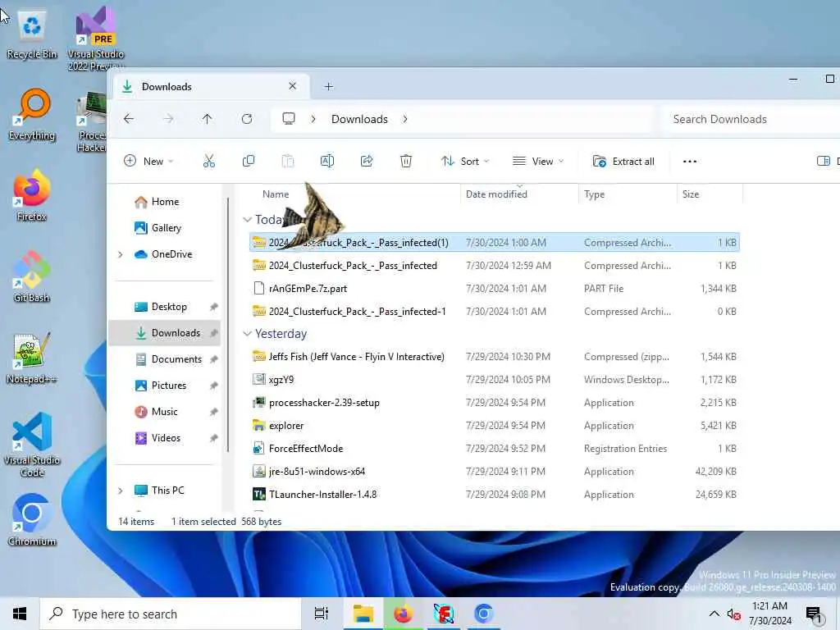This screenshot has width=840, height=630.
Task: Select the rAnGEmPe.7z.part file
Action: (x=495, y=289)
